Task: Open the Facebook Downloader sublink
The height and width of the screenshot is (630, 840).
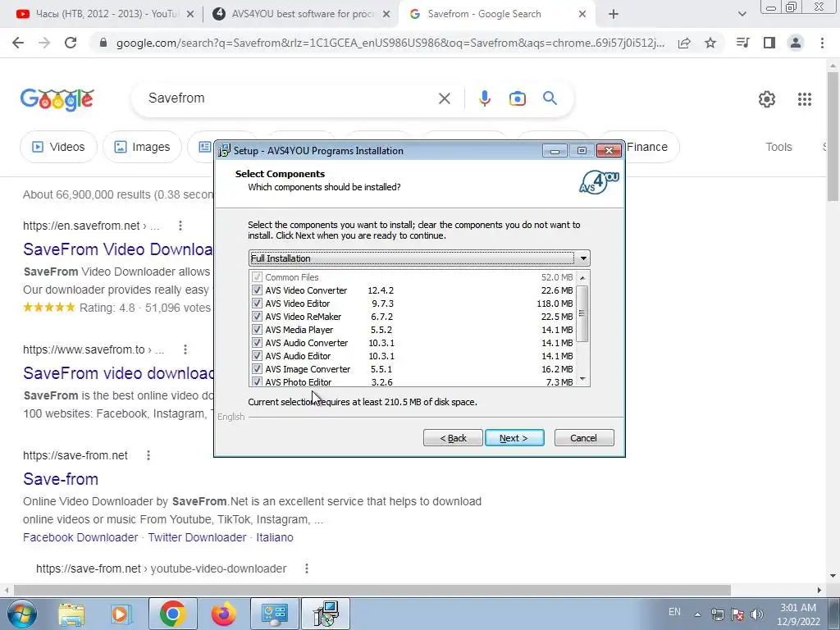Action: tap(80, 537)
